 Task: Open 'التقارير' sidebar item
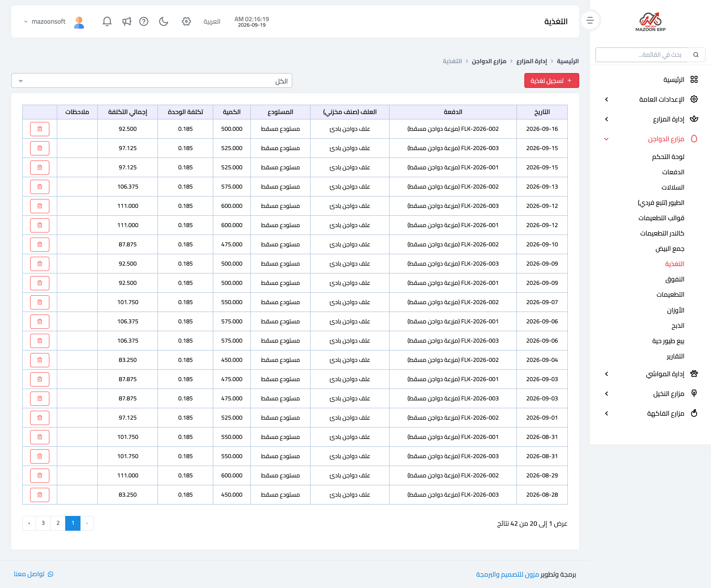(x=675, y=356)
